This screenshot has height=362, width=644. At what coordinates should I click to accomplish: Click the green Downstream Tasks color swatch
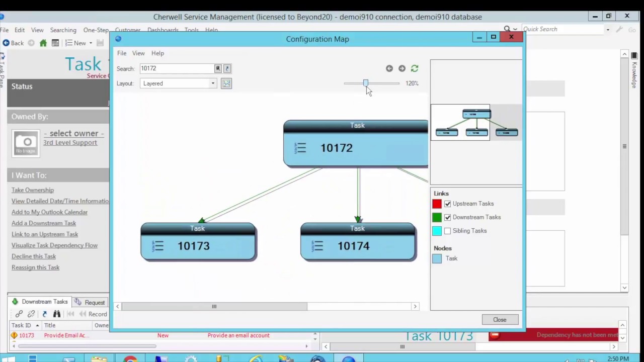437,217
